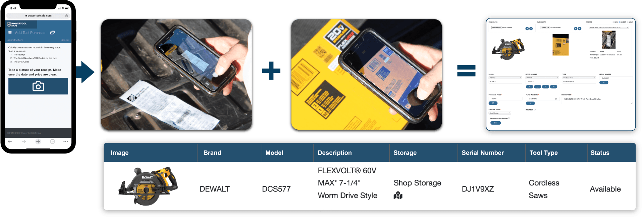Expand the Home Depot receipt dropdown
The image size is (644, 219).
(609, 28)
